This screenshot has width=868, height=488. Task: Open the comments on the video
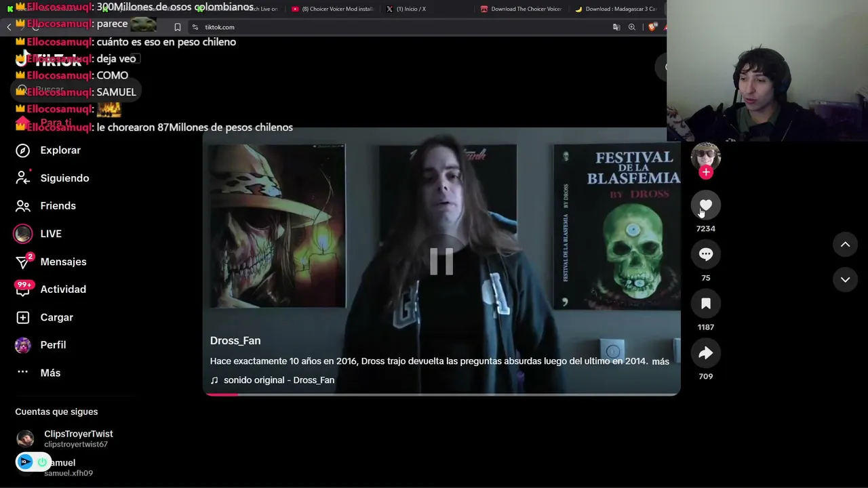(x=706, y=254)
